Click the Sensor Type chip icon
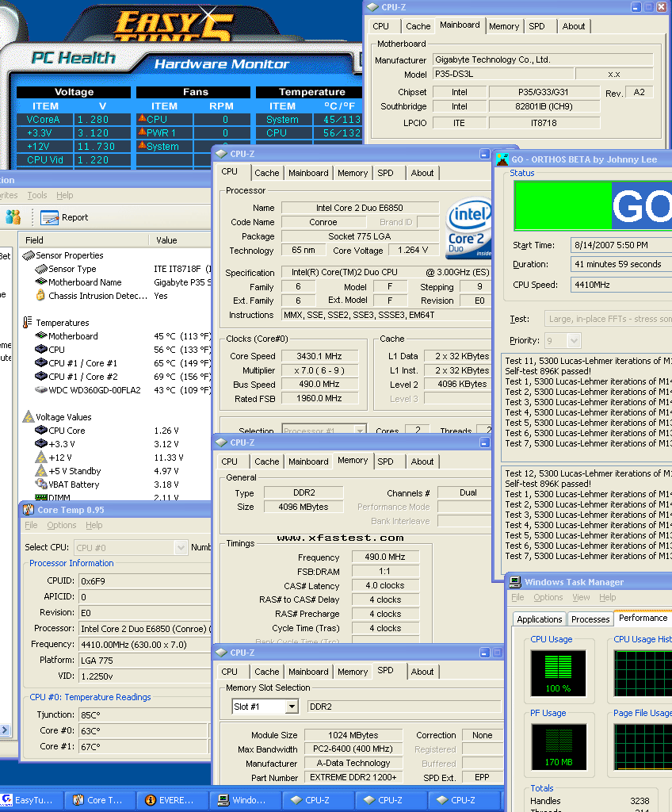 tap(41, 269)
